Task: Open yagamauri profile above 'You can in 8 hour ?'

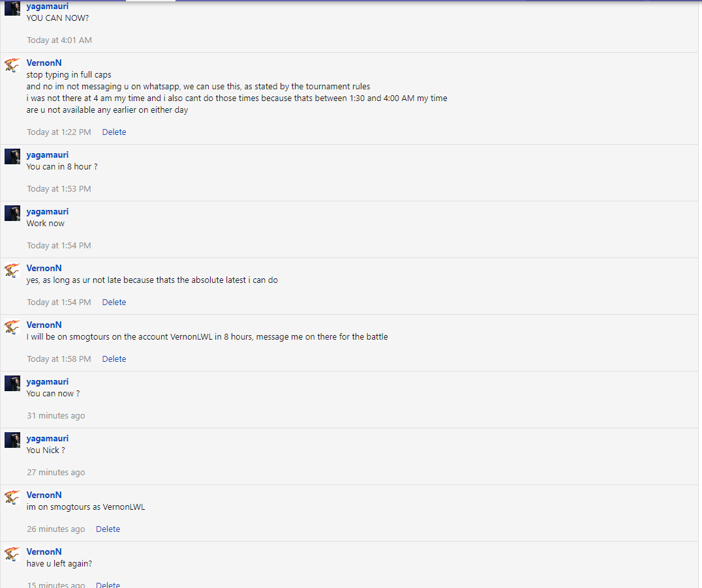Action: pyautogui.click(x=48, y=155)
